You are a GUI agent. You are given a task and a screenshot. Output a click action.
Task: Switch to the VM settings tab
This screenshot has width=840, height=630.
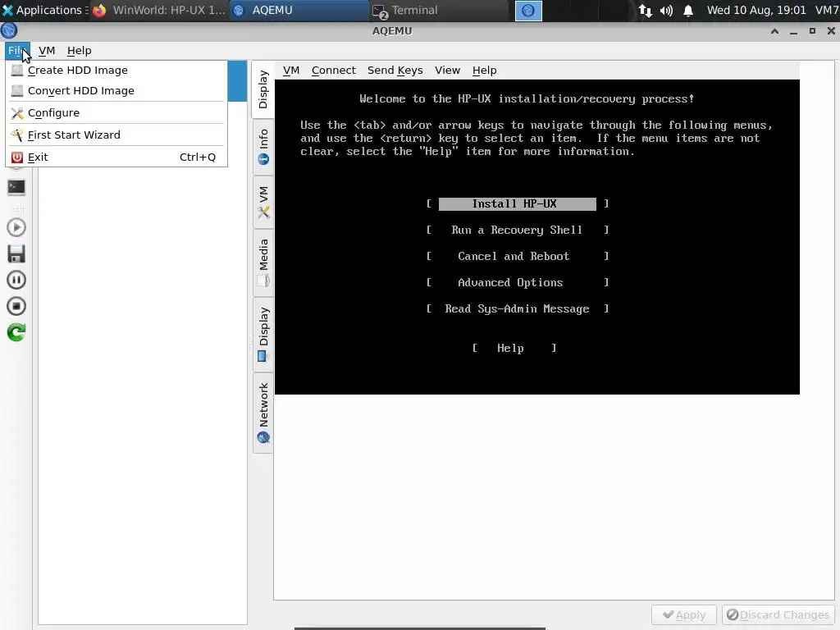coord(263,202)
